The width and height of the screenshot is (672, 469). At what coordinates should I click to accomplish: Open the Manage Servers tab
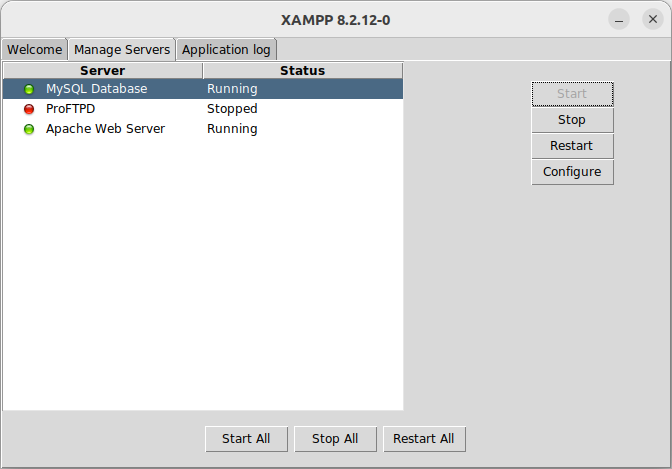coord(122,50)
